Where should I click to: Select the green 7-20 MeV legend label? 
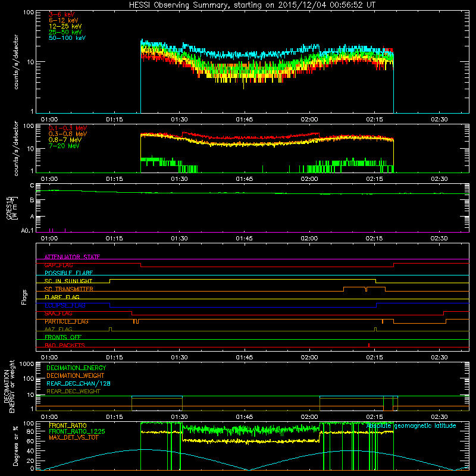64,146
